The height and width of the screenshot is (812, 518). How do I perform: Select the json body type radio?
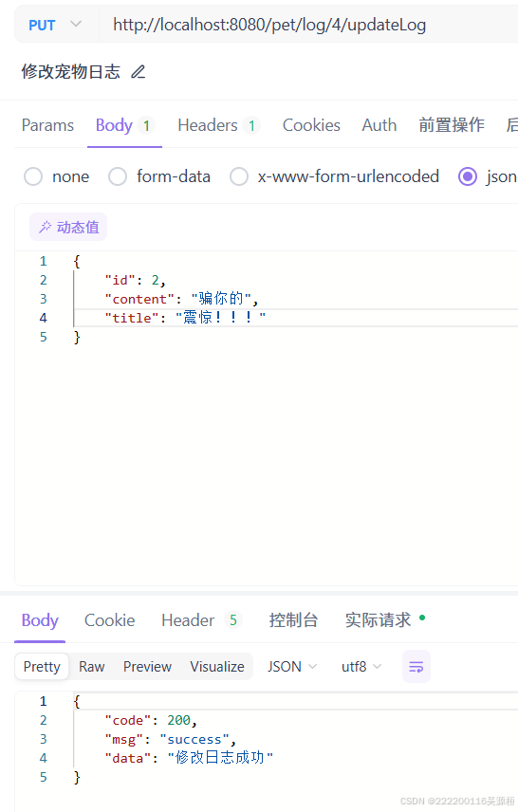[467, 176]
